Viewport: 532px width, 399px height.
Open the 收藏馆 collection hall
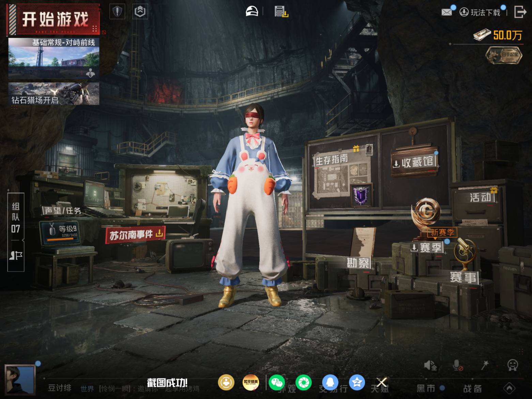click(x=414, y=162)
